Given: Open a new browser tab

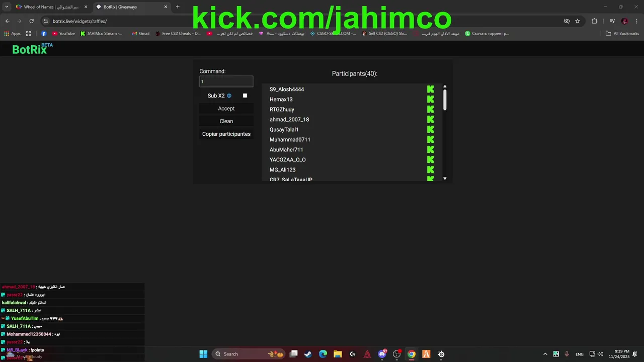Looking at the screenshot, I should click(178, 7).
